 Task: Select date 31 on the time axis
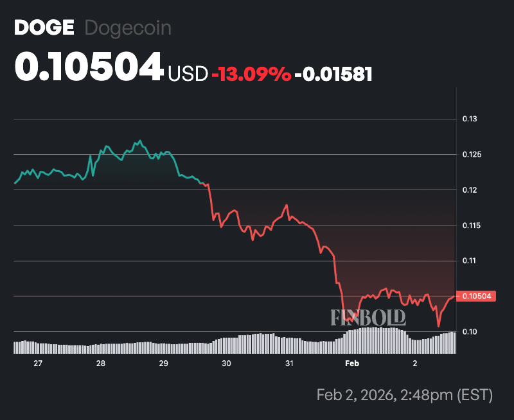(x=289, y=363)
